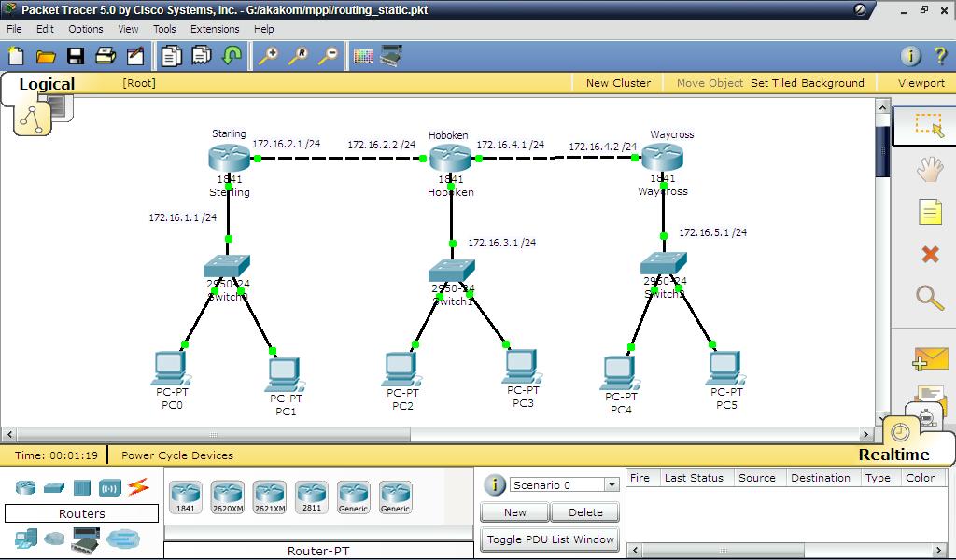Open the Activity Wizard icon

click(135, 56)
